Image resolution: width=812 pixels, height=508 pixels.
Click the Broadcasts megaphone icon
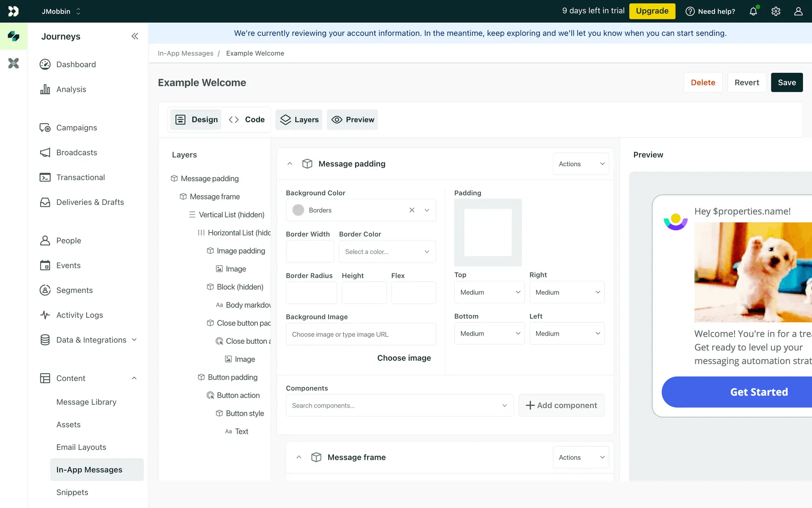(45, 152)
